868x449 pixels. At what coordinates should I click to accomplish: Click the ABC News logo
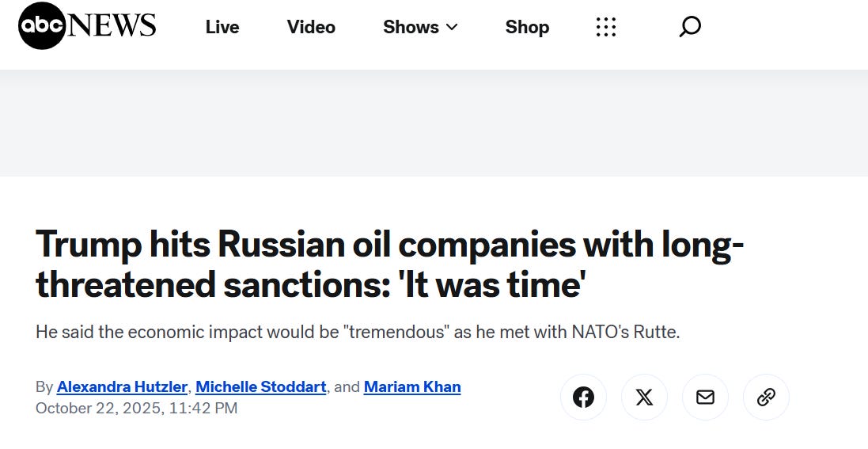coord(87,27)
